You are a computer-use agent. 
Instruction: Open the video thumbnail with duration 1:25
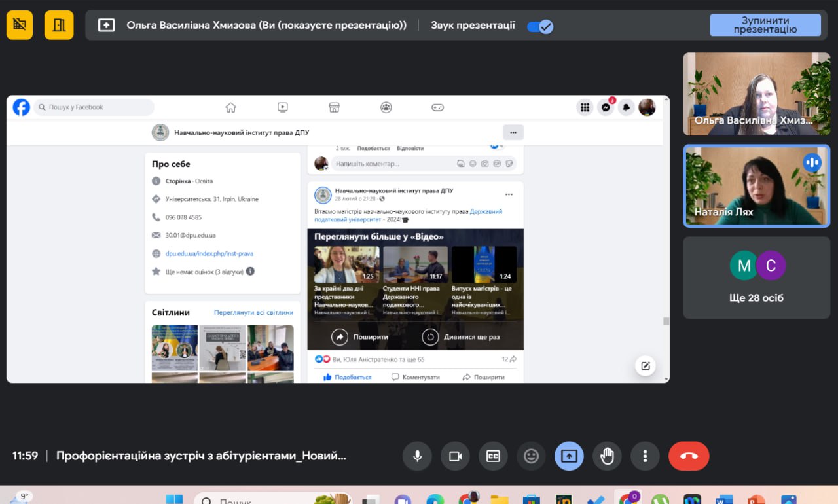point(346,264)
